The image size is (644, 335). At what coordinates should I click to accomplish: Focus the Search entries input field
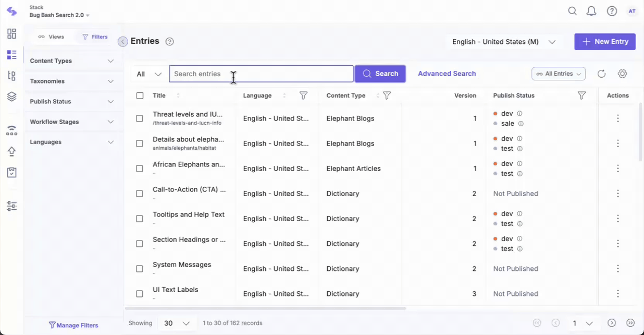[x=262, y=74]
